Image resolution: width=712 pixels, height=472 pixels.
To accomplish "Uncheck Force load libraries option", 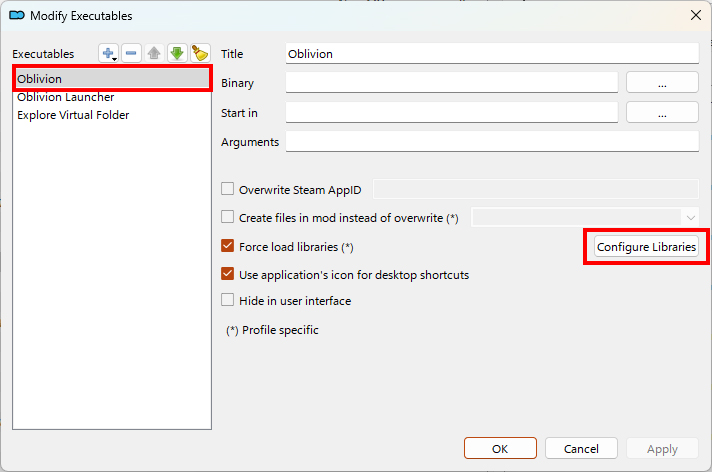I will pyautogui.click(x=228, y=246).
